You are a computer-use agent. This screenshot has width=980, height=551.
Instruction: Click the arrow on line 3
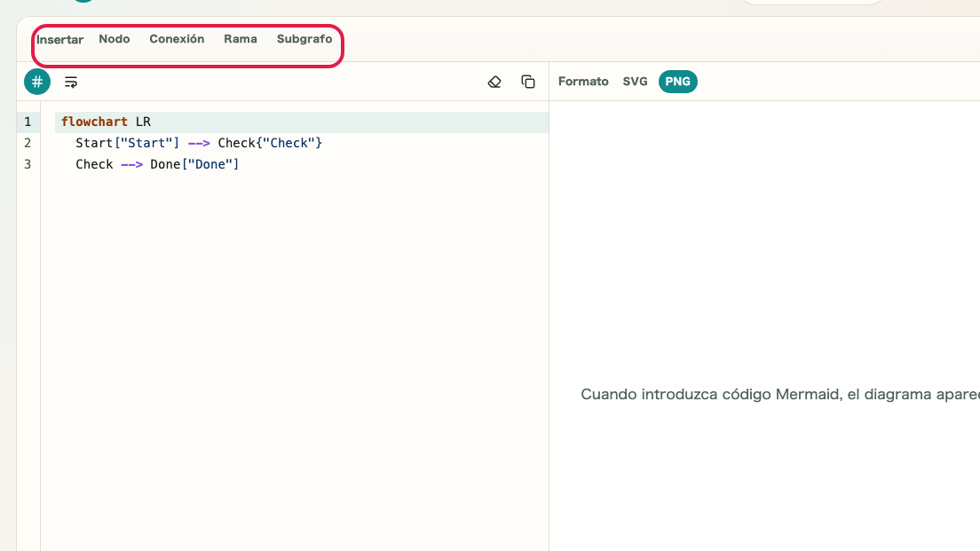click(132, 164)
